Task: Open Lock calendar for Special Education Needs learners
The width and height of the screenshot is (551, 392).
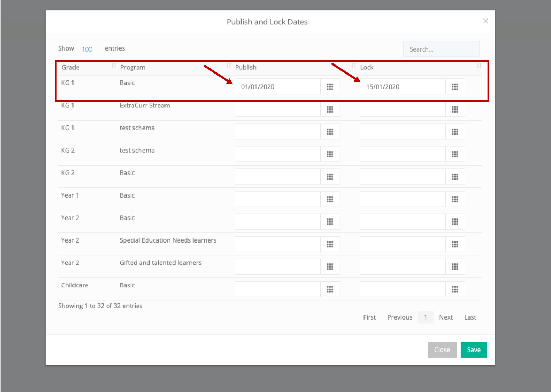Action: tap(455, 244)
